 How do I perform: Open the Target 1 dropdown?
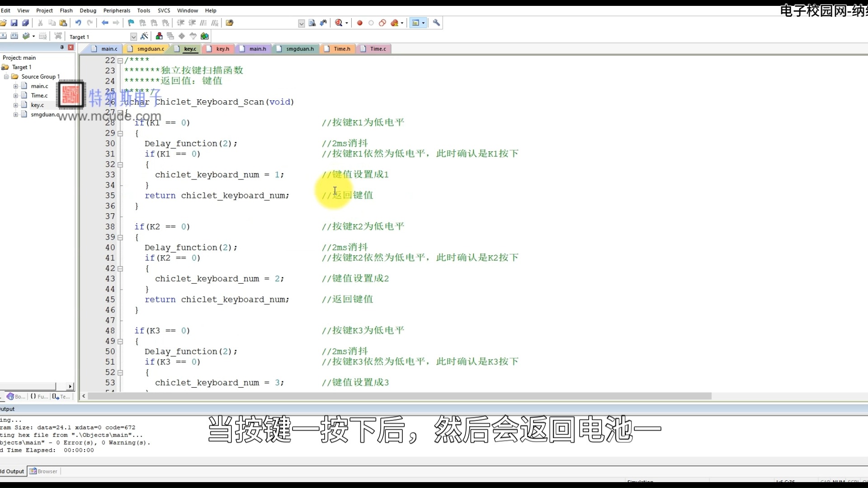(x=133, y=37)
